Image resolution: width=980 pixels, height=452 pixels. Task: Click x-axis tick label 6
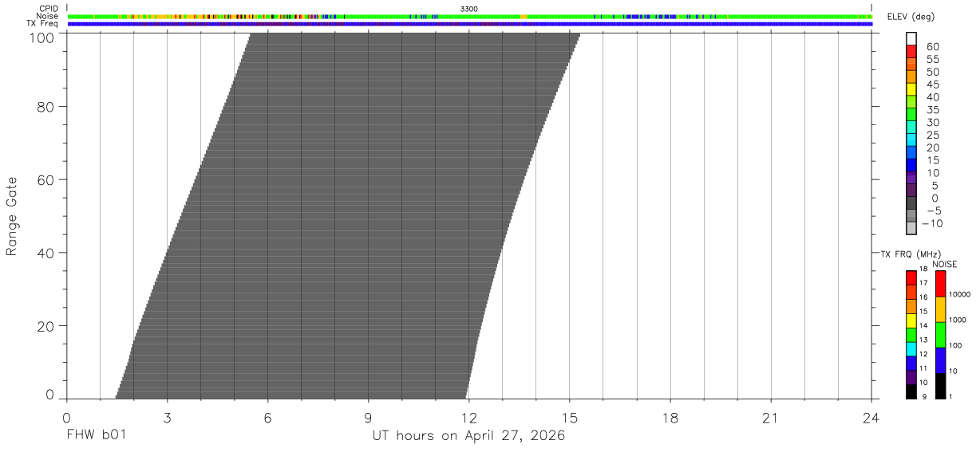267,419
